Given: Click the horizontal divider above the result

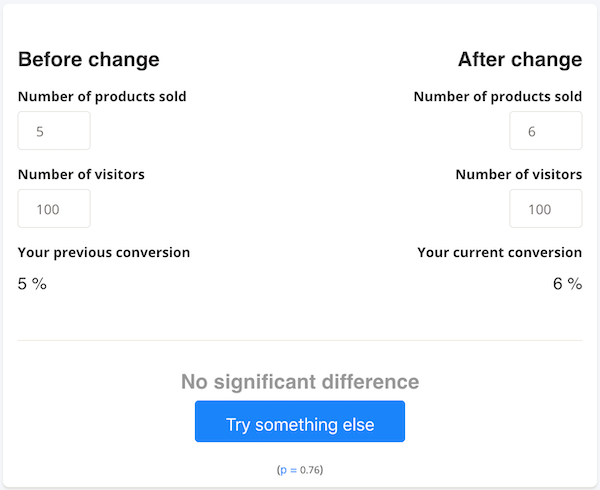Looking at the screenshot, I should 300,341.
